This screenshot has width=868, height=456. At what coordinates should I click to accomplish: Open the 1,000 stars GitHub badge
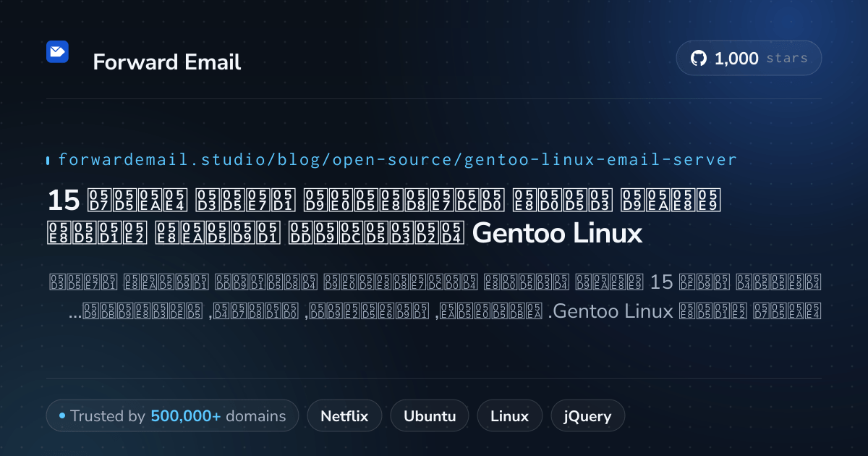click(749, 59)
